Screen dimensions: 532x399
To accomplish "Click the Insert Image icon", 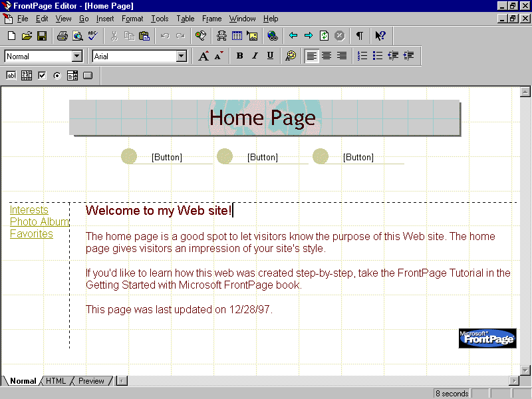I will (x=252, y=36).
